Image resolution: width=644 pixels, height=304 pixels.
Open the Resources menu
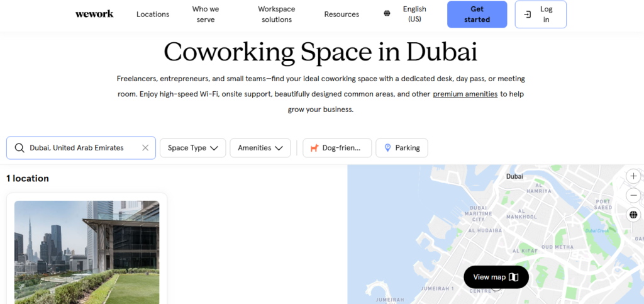341,14
